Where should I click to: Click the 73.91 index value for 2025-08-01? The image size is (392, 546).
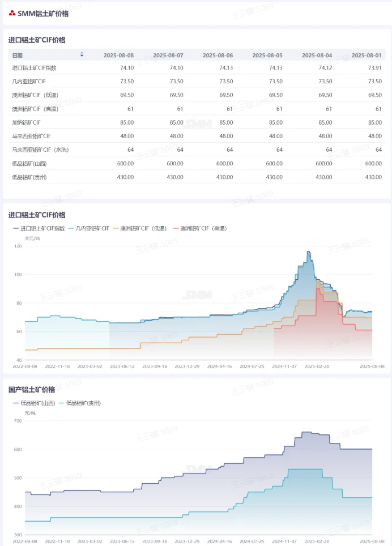[x=375, y=68]
